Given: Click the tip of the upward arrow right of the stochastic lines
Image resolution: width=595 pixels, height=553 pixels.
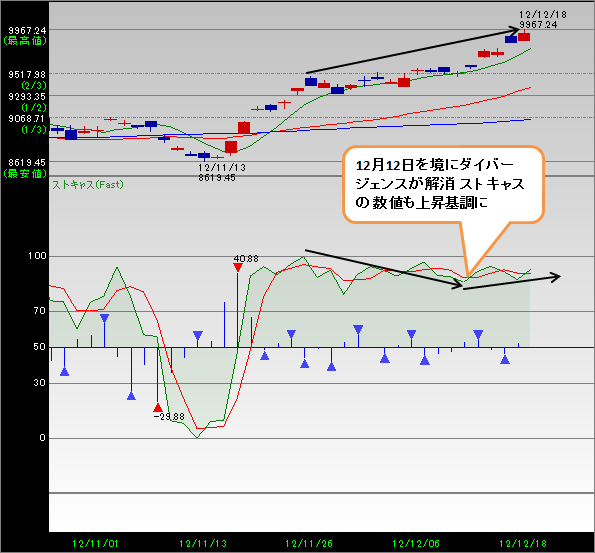Looking at the screenshot, I should point(560,276).
